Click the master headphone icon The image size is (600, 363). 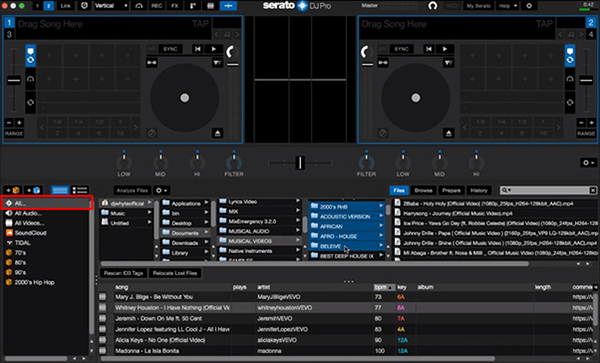tap(433, 6)
